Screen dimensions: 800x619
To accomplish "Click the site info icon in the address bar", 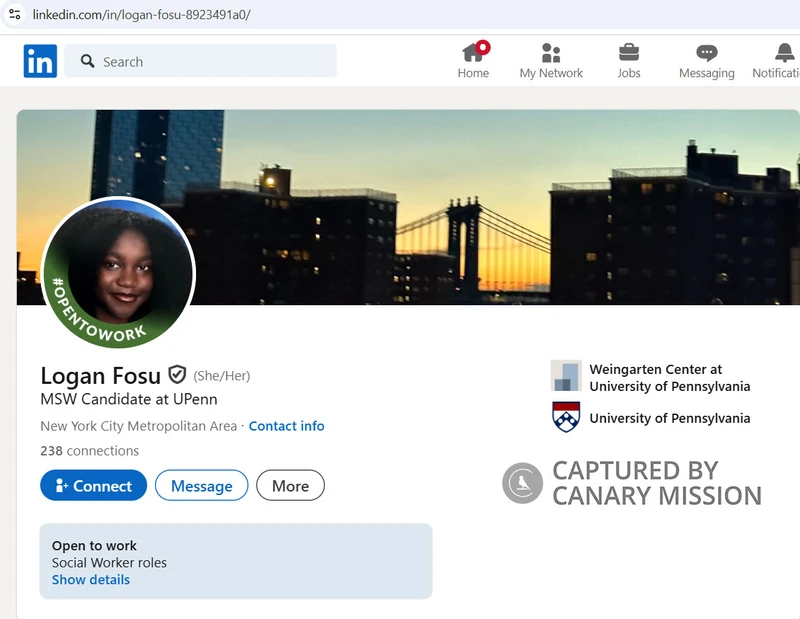I will (15, 14).
